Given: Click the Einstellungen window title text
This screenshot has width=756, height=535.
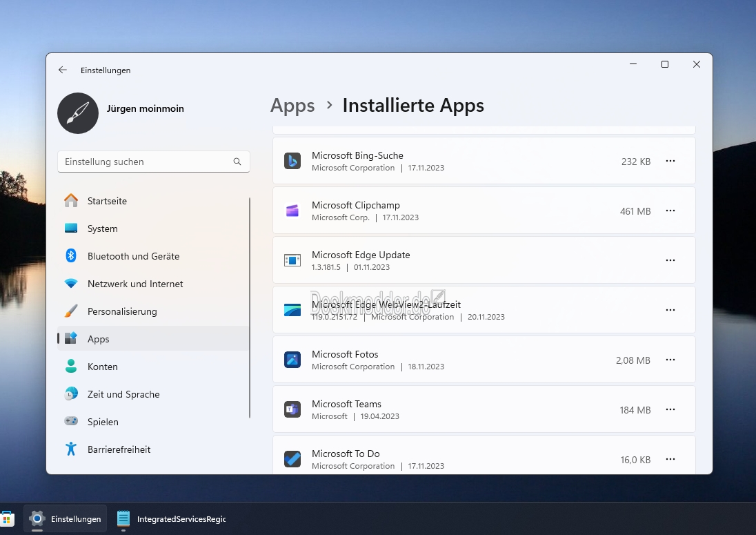Looking at the screenshot, I should click(106, 70).
